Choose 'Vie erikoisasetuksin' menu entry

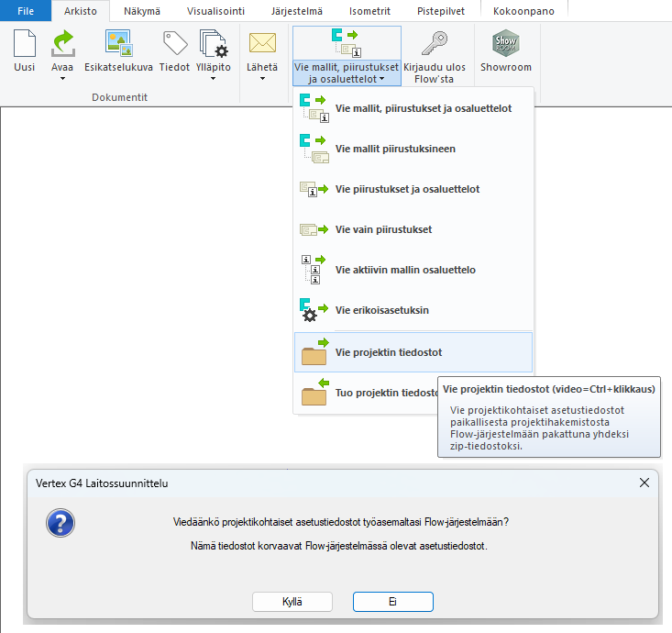point(413,310)
